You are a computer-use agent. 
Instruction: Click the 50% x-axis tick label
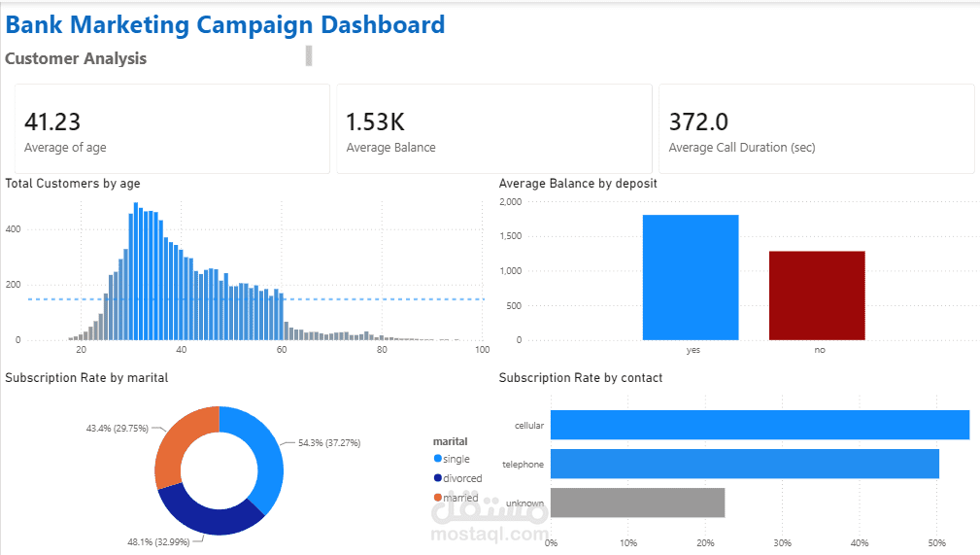click(937, 543)
